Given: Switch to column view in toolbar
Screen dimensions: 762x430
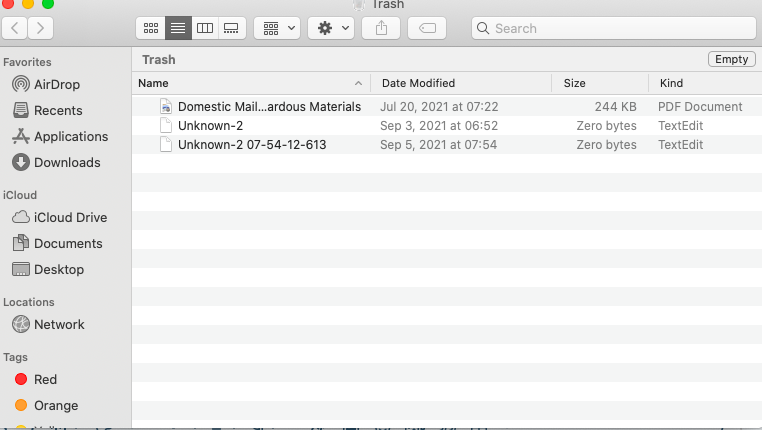Looking at the screenshot, I should coord(204,28).
